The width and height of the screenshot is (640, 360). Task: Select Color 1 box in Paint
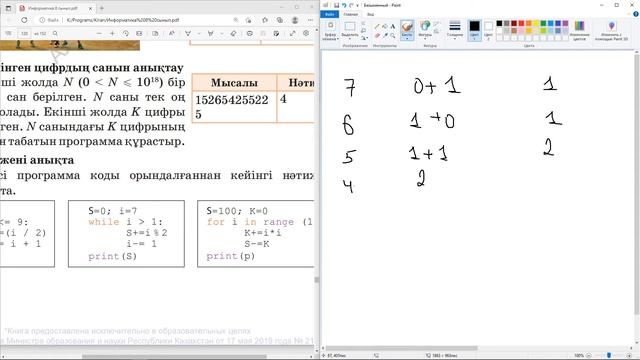474,30
